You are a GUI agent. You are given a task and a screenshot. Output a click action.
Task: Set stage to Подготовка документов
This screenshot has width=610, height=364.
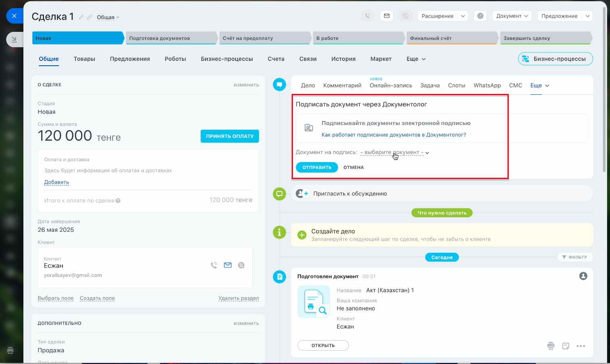pos(171,38)
